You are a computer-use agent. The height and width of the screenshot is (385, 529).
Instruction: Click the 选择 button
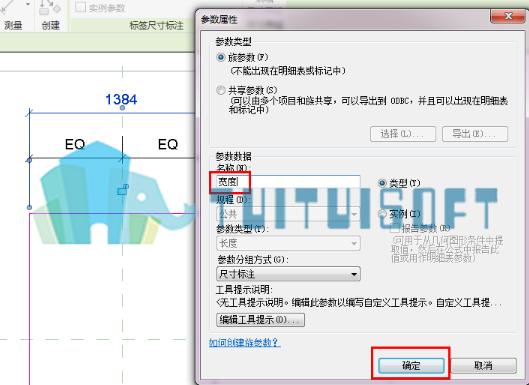[x=403, y=134]
